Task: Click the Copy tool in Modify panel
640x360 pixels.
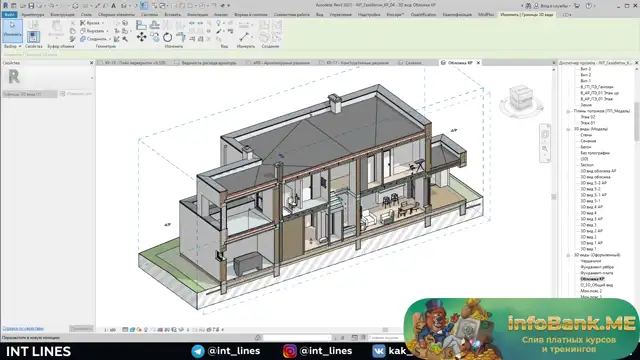Action: coord(155,37)
